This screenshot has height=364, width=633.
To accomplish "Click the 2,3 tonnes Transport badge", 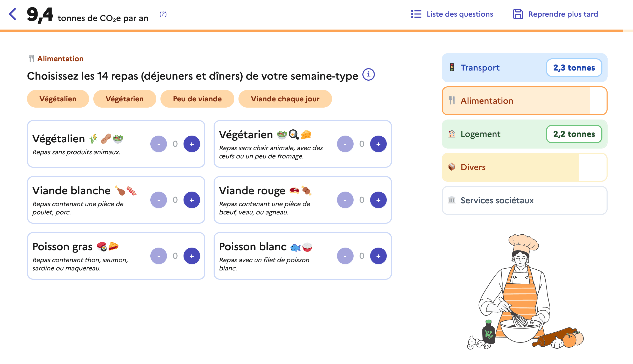I will [574, 68].
